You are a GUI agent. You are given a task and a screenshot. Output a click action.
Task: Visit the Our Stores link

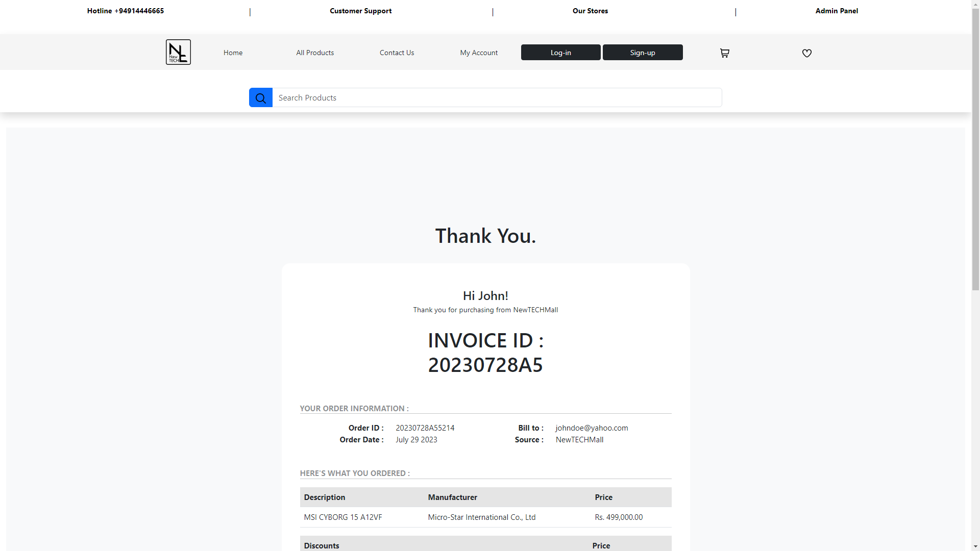pyautogui.click(x=590, y=11)
